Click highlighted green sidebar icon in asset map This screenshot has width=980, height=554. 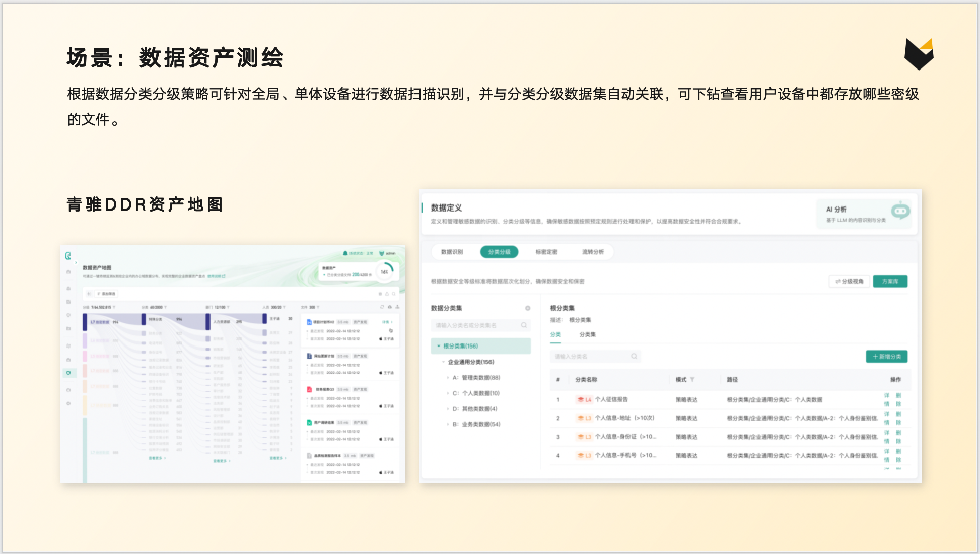click(x=68, y=373)
